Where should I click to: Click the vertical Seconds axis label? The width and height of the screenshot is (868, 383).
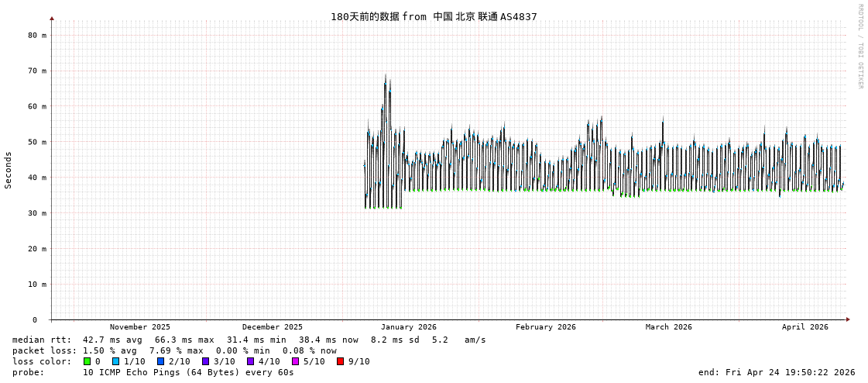9,170
